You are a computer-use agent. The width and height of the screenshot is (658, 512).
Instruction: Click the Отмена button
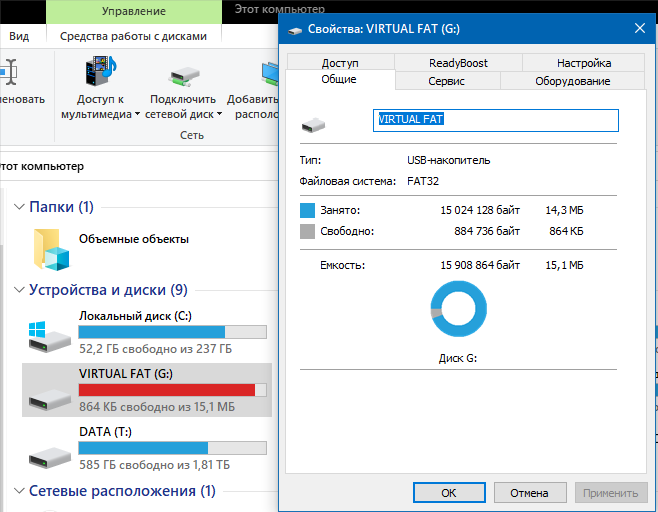[x=530, y=492]
